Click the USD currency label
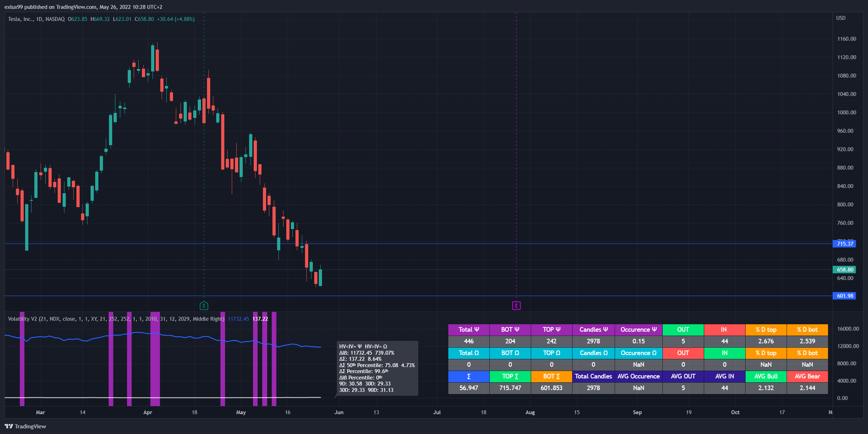Viewport: 868px width, 434px height. 841,18
